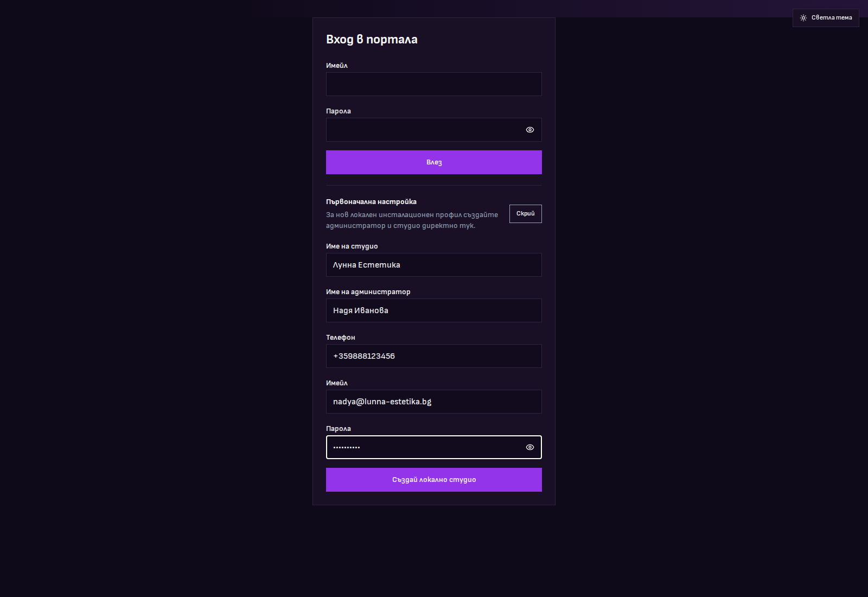This screenshot has width=868, height=597.
Task: Click the administrator field "Надя Иванова"
Action: [433, 310]
